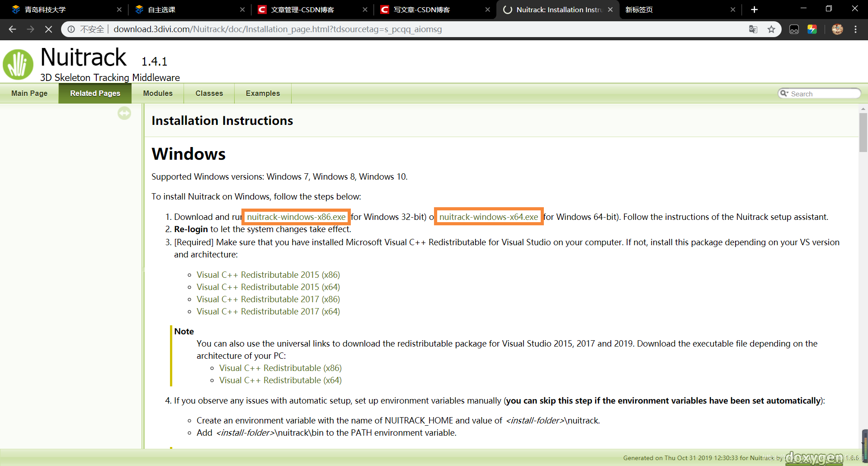Click the doxygen logo in footer

[x=814, y=458]
